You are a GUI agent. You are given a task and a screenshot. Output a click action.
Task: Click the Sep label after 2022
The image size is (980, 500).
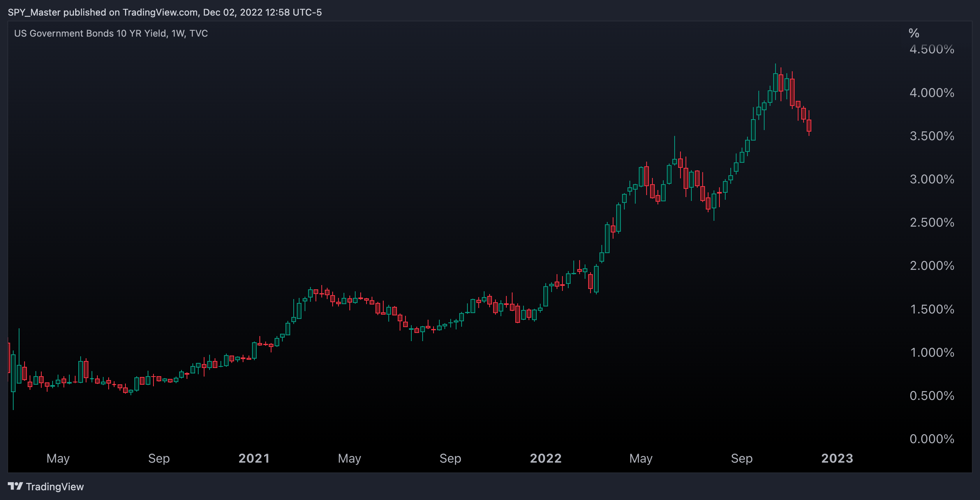742,459
